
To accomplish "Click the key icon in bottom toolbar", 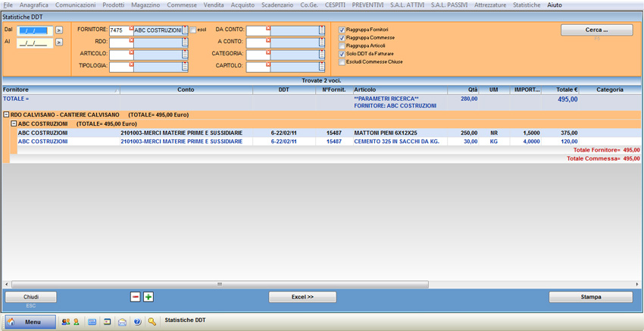I will 152,322.
